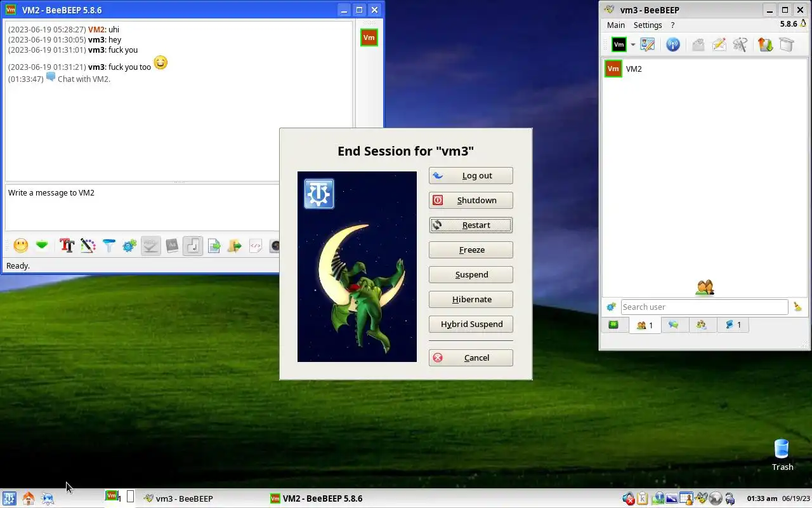Click the penguin icon beside version 5.8.6
The width and height of the screenshot is (812, 508).
(803, 24)
